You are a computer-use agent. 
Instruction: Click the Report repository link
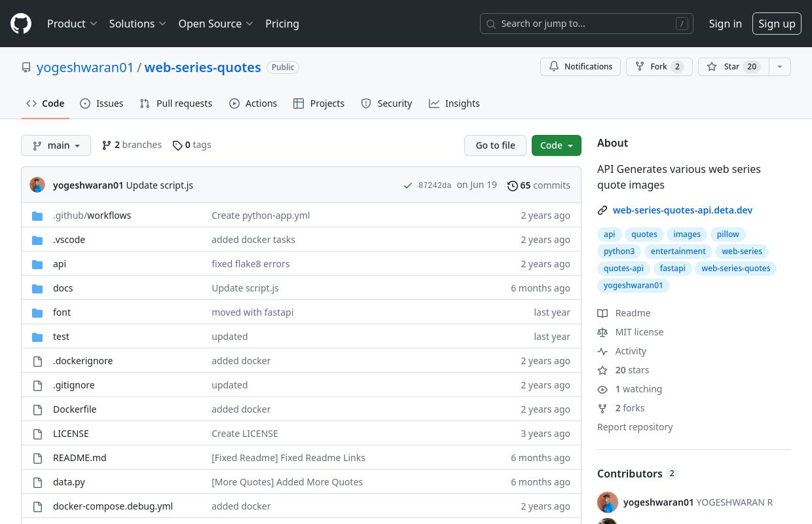coord(635,427)
